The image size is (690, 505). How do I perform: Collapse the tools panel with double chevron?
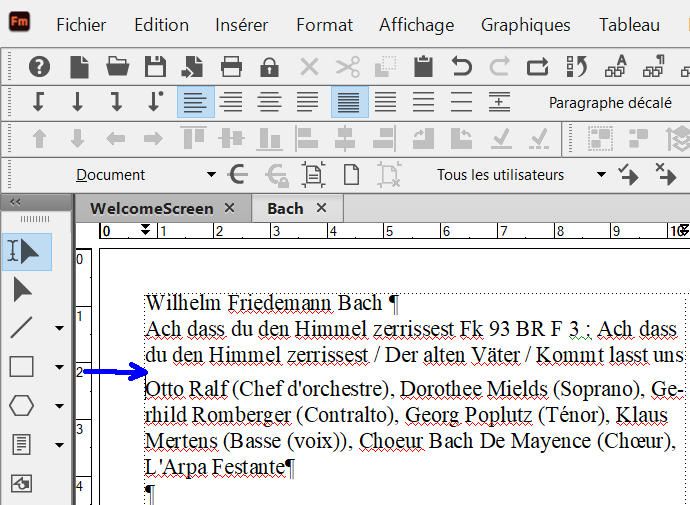[15, 202]
